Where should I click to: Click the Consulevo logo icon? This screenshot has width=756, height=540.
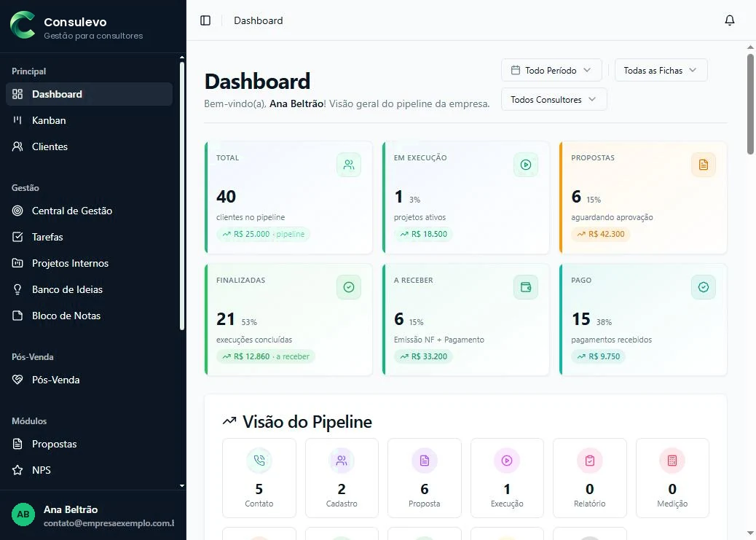click(23, 25)
